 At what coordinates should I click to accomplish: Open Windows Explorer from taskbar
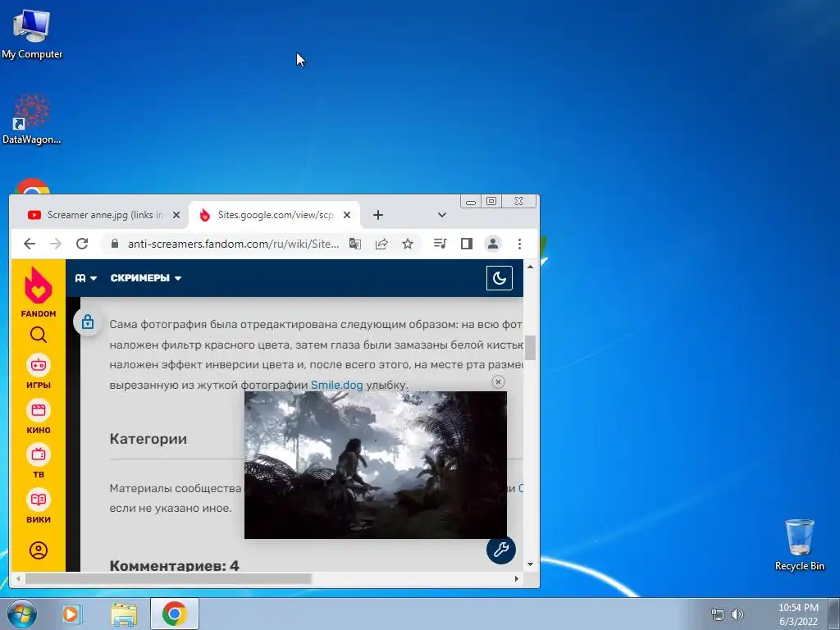[124, 614]
